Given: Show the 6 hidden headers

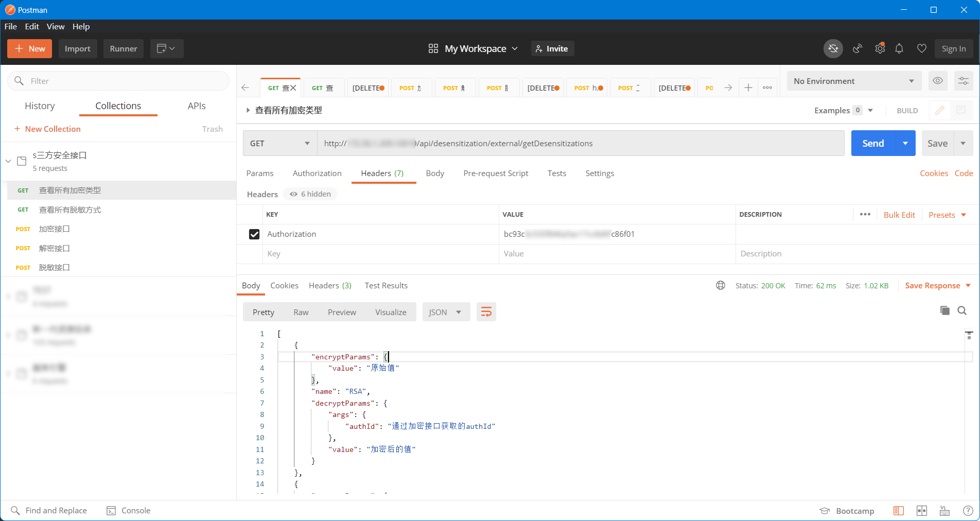Looking at the screenshot, I should [x=310, y=194].
